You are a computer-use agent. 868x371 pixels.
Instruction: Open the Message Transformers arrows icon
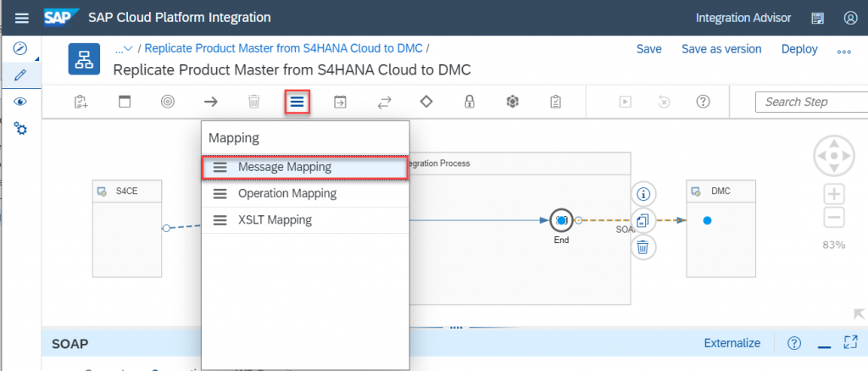[384, 102]
